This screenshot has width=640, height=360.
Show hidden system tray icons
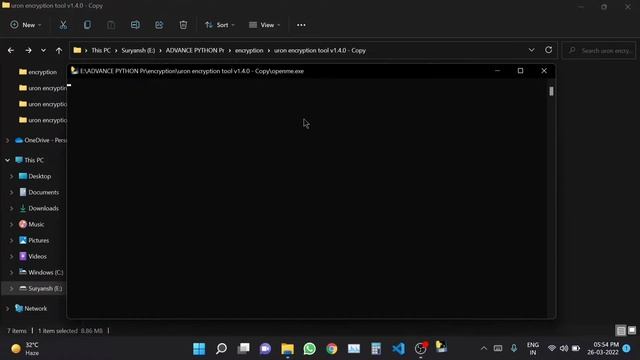484,349
